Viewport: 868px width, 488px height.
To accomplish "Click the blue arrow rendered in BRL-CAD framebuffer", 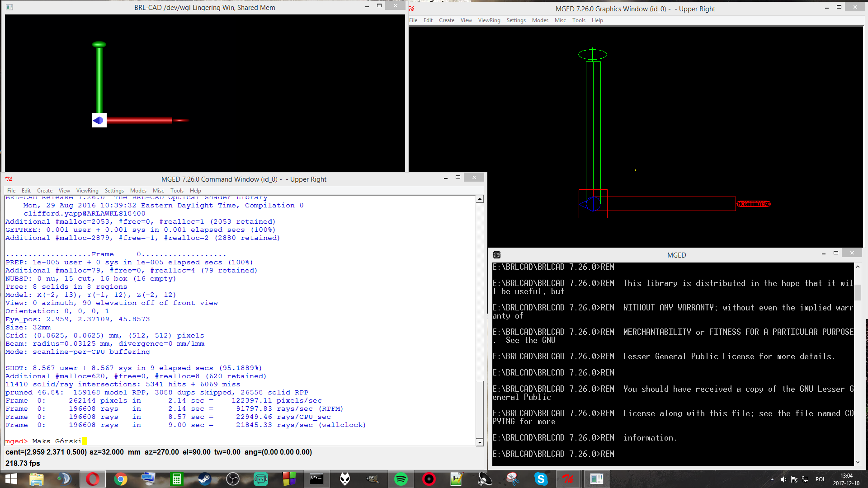I will point(99,120).
